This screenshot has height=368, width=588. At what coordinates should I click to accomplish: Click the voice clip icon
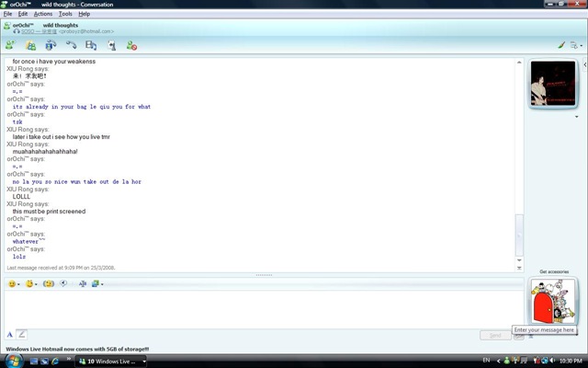pos(63,283)
